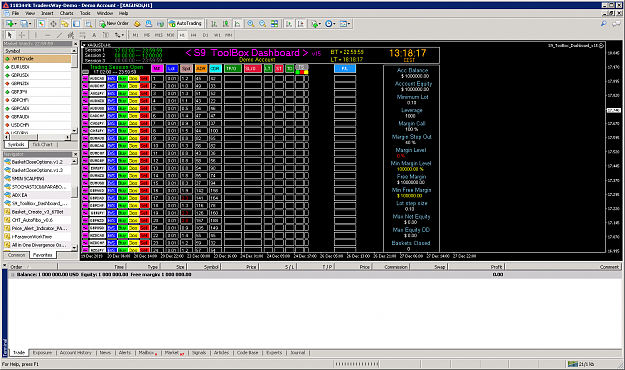Screen dimensions: 625x370
Task: Click Buy button in AUDCAD row
Action: (122, 79)
